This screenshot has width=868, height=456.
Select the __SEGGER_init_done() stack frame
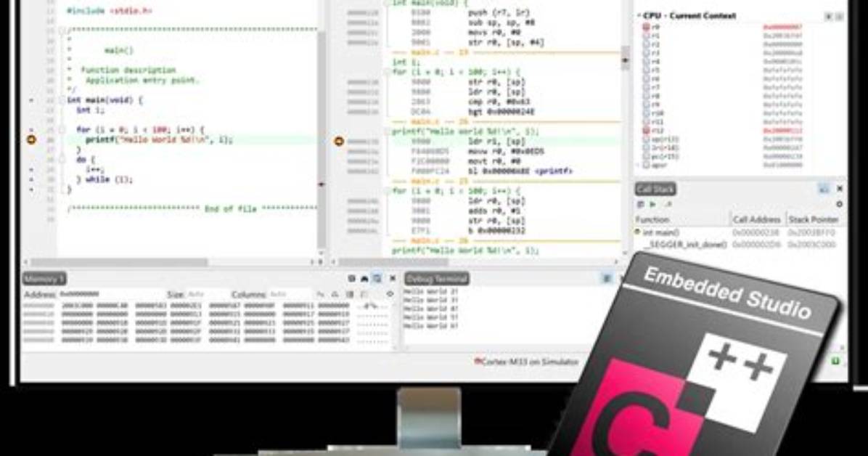point(739,245)
